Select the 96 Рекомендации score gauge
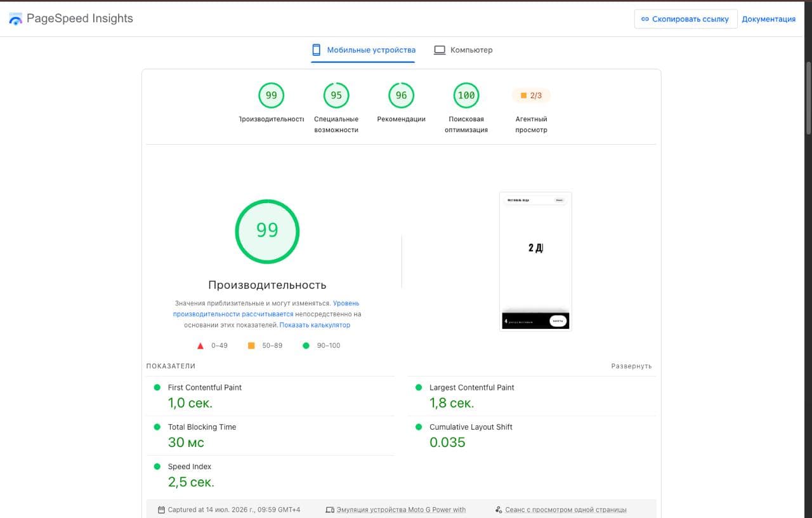The image size is (812, 518). [401, 95]
